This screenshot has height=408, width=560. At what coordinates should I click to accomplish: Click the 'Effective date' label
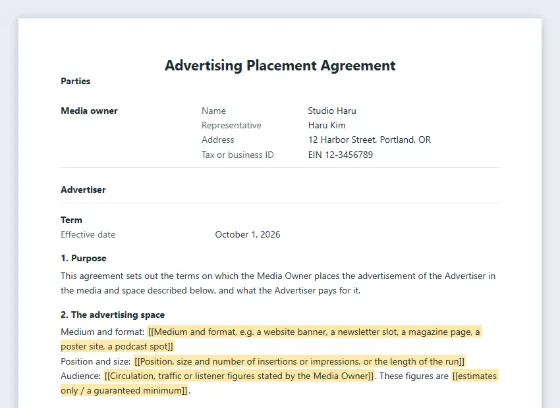point(88,235)
